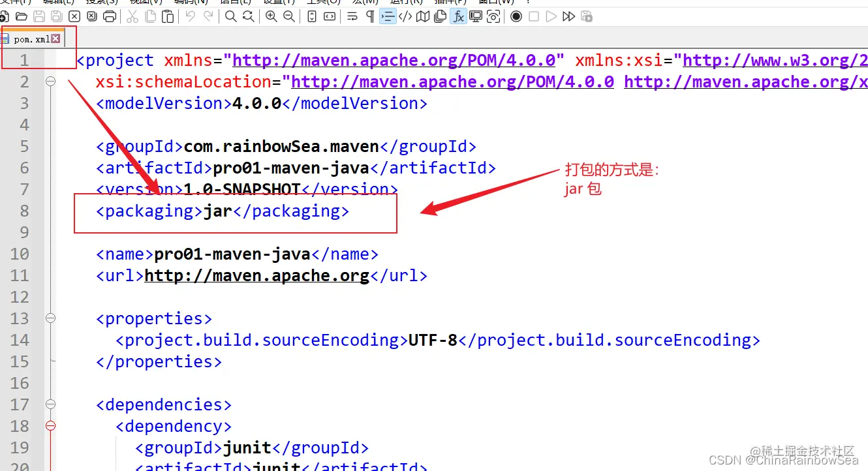Click the closing properties tag on line 15
868x471 pixels.
click(159, 362)
